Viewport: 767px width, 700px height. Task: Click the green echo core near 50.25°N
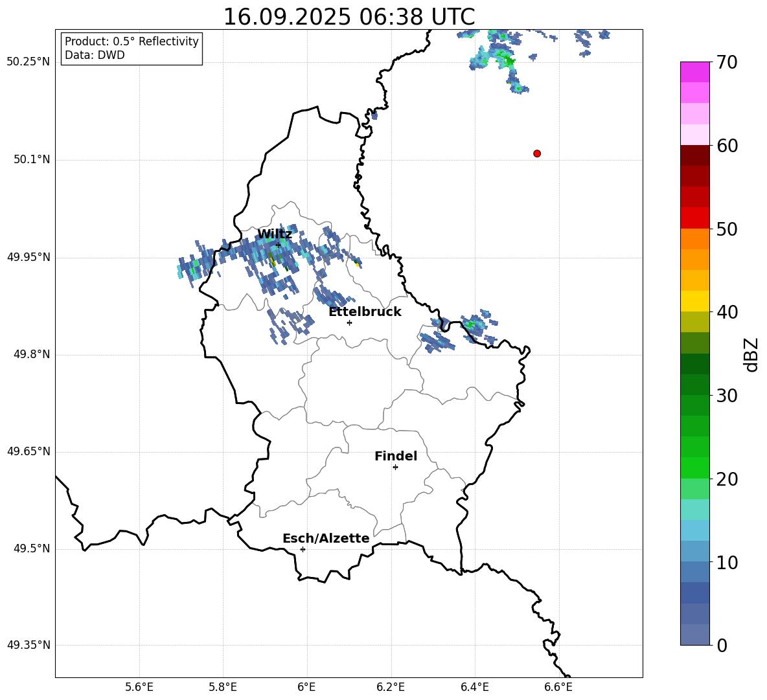(509, 62)
